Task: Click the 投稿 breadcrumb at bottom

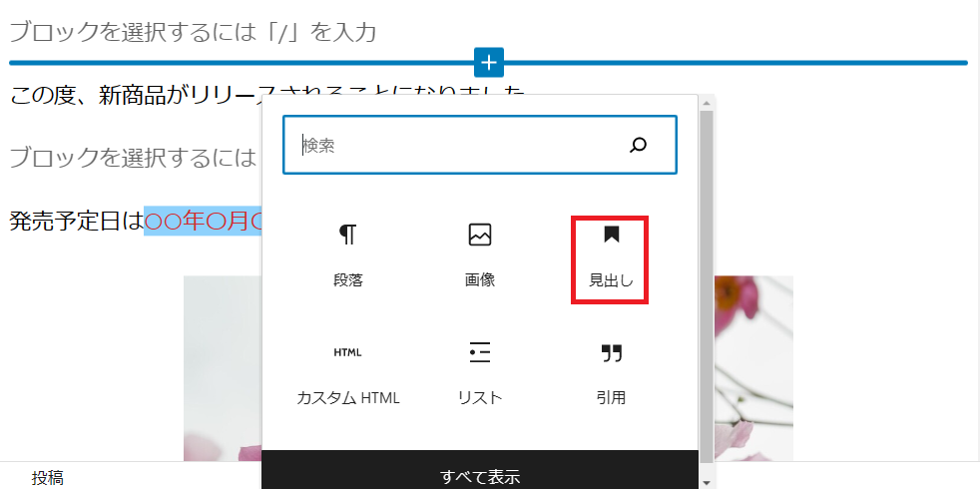Action: 48,478
